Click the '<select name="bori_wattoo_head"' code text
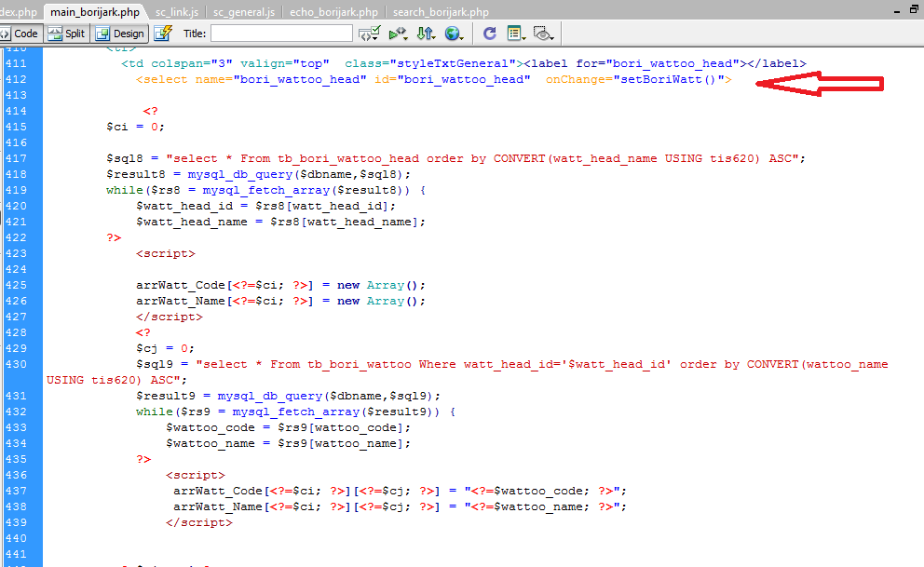924x567 pixels. point(251,79)
